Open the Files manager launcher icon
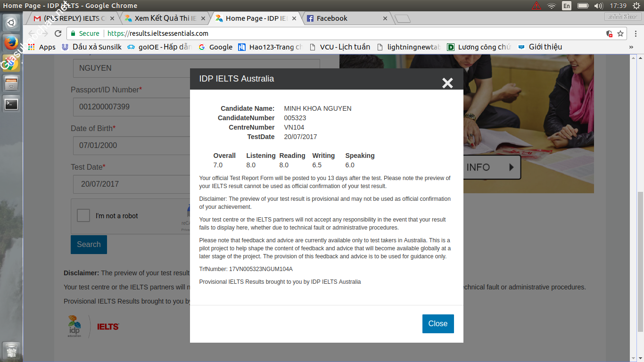This screenshot has width=644, height=362. point(11,83)
